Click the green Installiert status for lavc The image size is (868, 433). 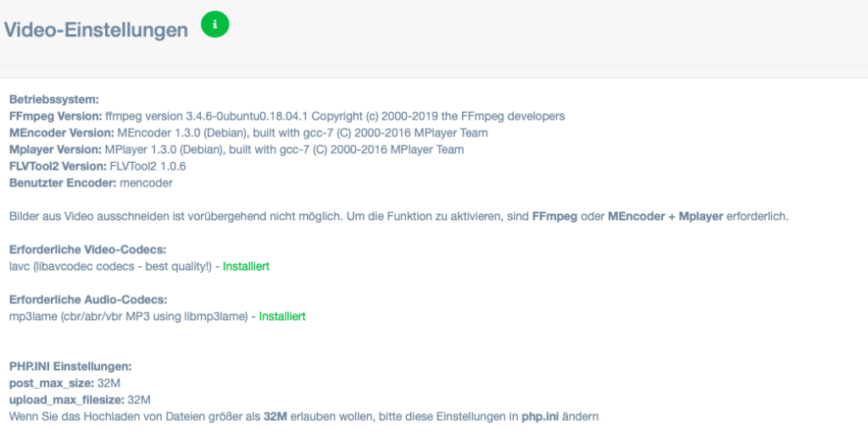pos(247,266)
